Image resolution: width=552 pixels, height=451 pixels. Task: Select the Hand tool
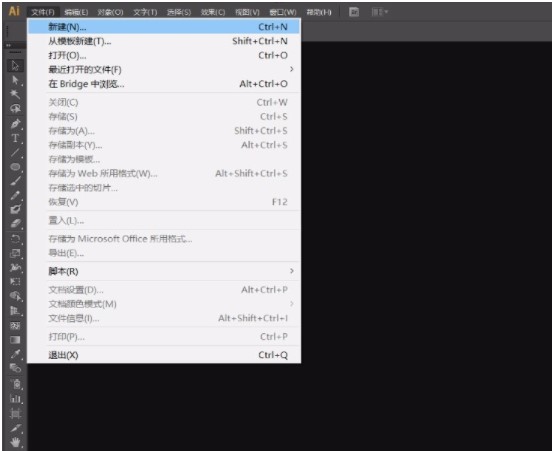pyautogui.click(x=15, y=442)
